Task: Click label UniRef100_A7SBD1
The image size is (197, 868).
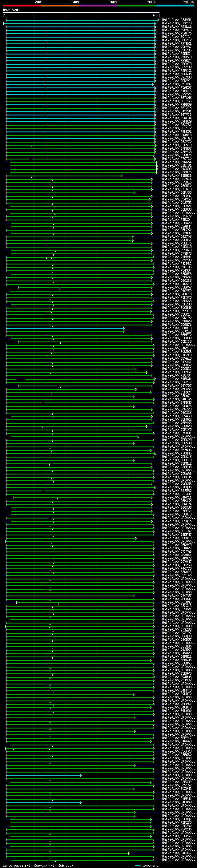Action: [177, 433]
